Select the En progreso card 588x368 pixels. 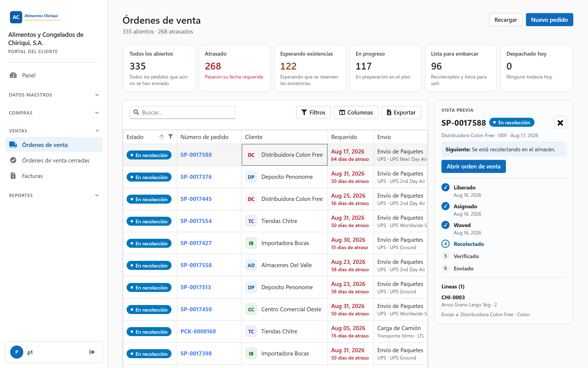(x=385, y=68)
